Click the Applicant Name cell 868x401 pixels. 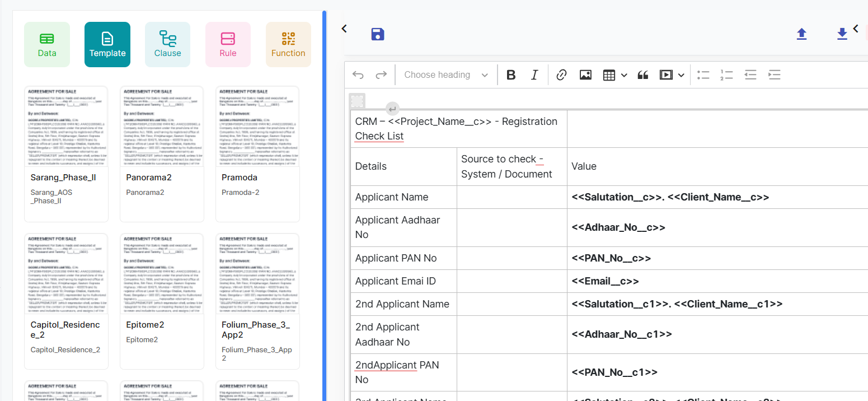(403, 197)
